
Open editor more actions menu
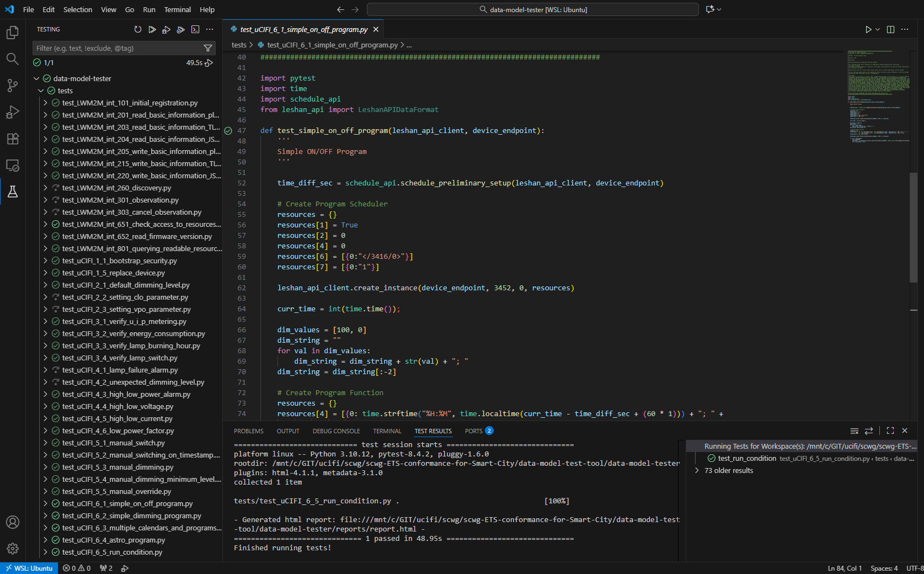(905, 29)
